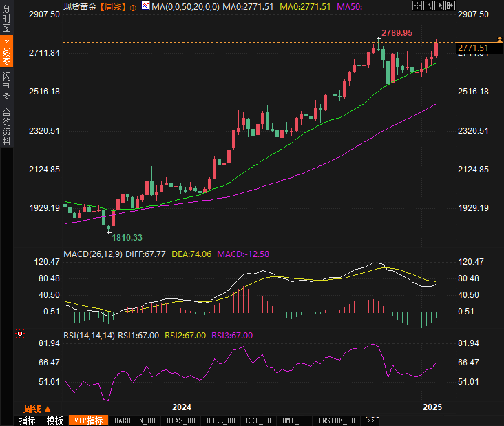Click the red circle marker left of RSI
The width and height of the screenshot is (504, 426).
click(20, 334)
